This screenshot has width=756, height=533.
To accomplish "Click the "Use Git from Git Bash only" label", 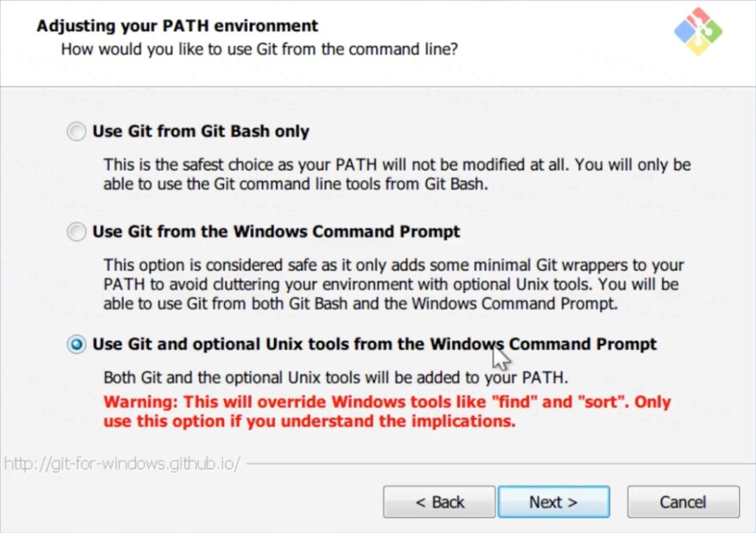I will [x=201, y=132].
